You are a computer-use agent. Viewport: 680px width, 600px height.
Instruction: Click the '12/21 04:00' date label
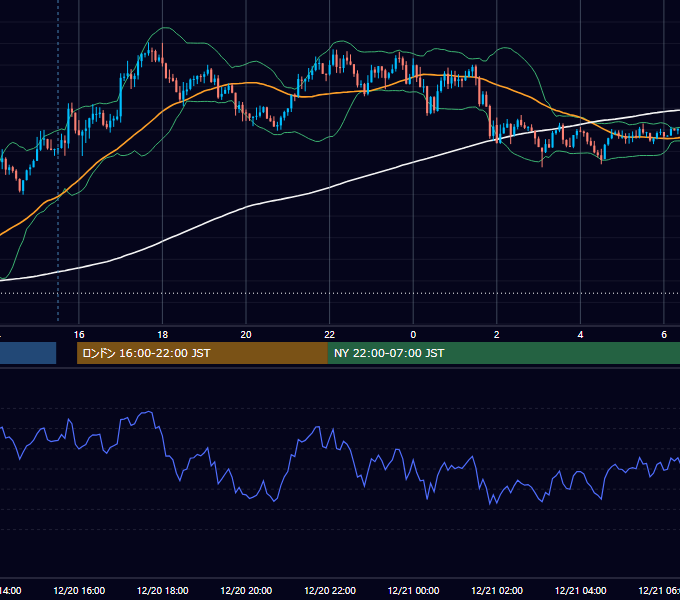[x=581, y=591]
